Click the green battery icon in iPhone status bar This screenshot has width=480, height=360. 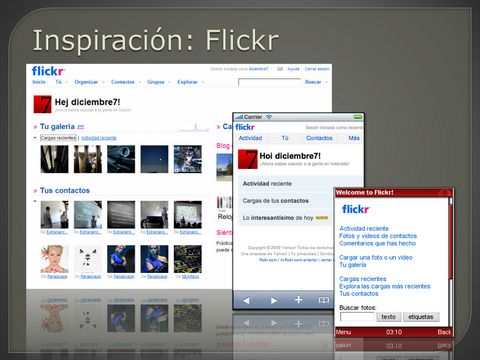pyautogui.click(x=358, y=117)
